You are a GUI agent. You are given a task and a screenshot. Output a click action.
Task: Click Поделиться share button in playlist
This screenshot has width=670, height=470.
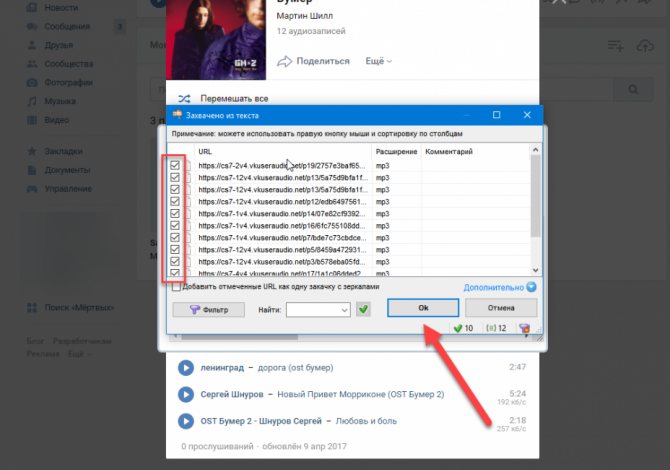313,61
